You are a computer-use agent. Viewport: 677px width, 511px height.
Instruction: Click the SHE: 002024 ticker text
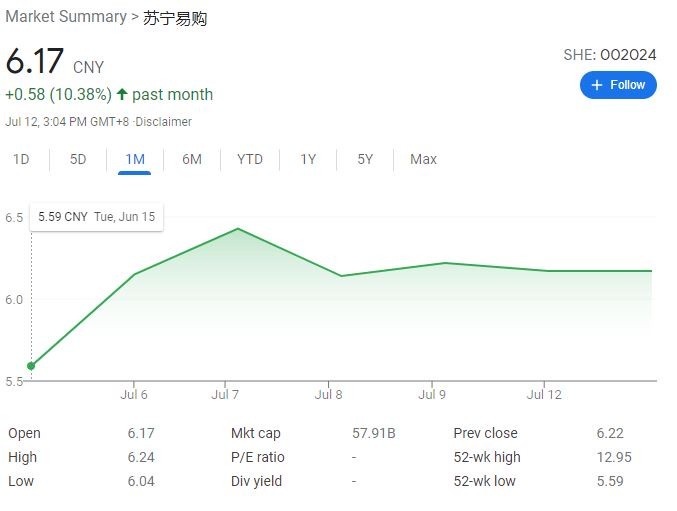point(610,55)
